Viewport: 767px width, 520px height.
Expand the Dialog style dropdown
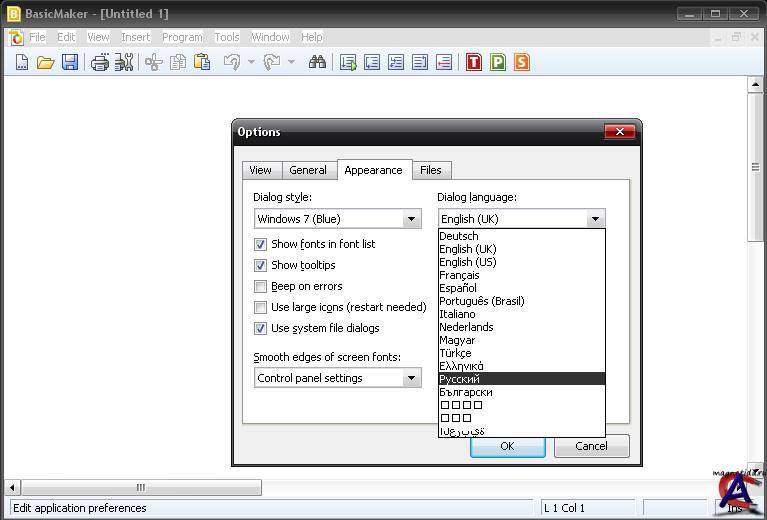[411, 219]
